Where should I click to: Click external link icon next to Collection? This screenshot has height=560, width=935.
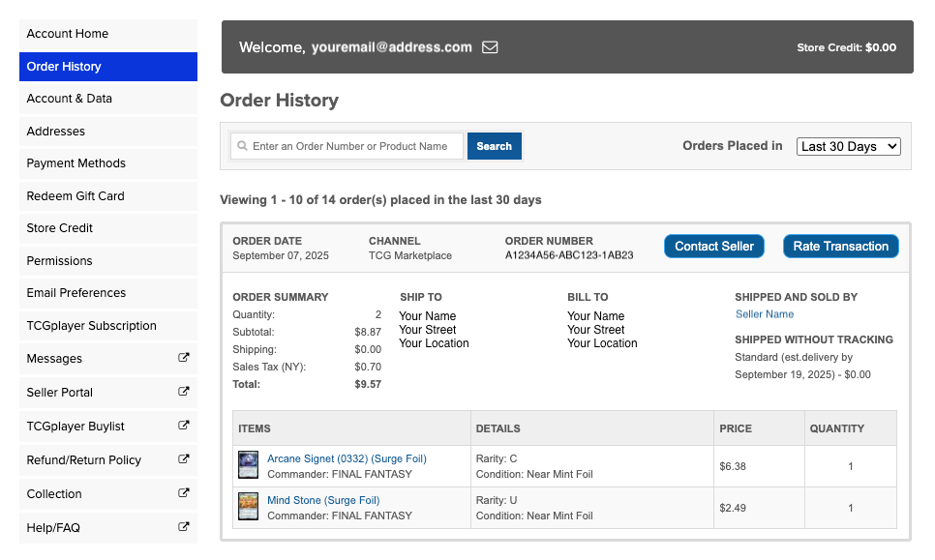click(x=184, y=493)
